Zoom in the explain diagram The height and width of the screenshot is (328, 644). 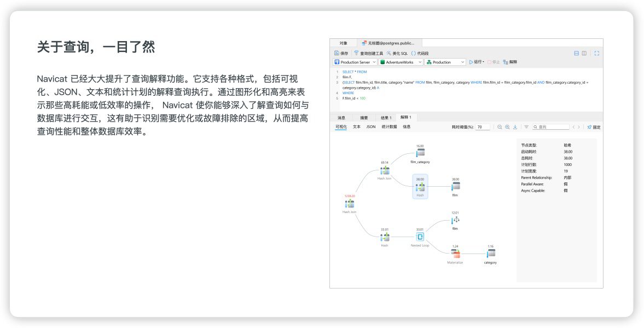[x=507, y=127]
